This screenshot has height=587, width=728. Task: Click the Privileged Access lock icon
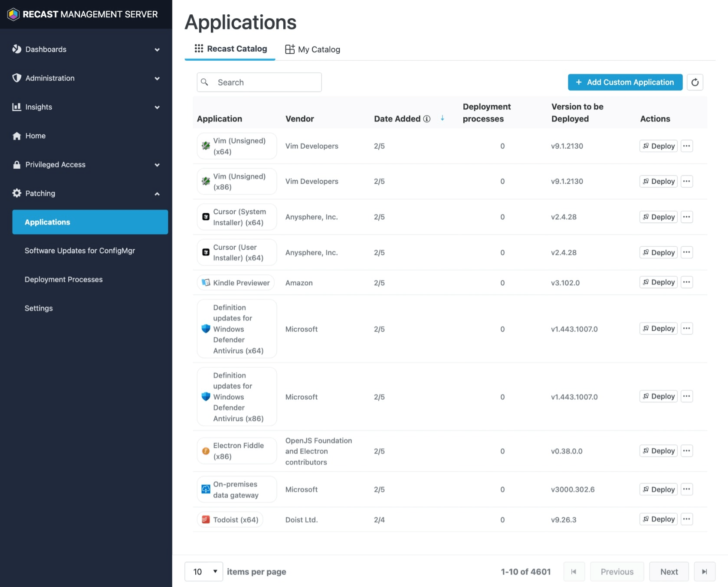[16, 165]
